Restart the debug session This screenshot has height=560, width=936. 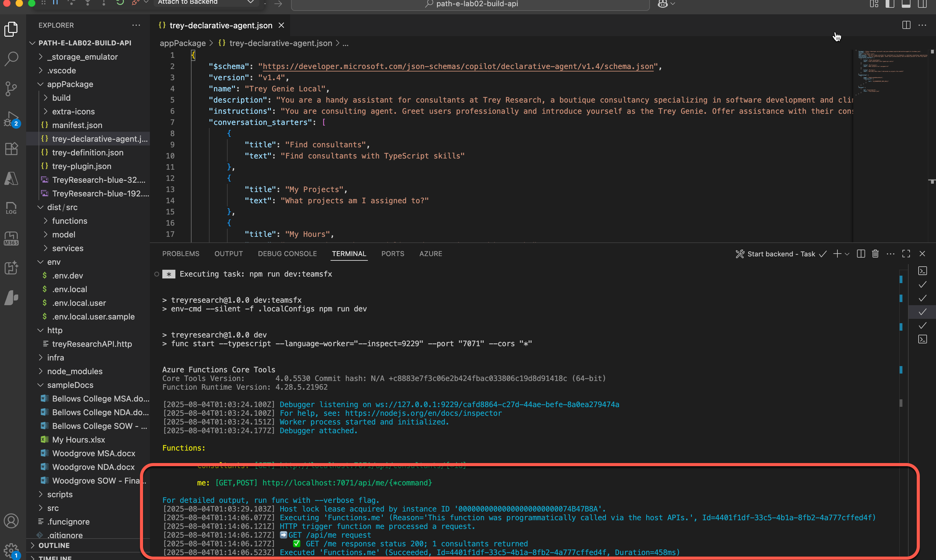[x=120, y=2]
